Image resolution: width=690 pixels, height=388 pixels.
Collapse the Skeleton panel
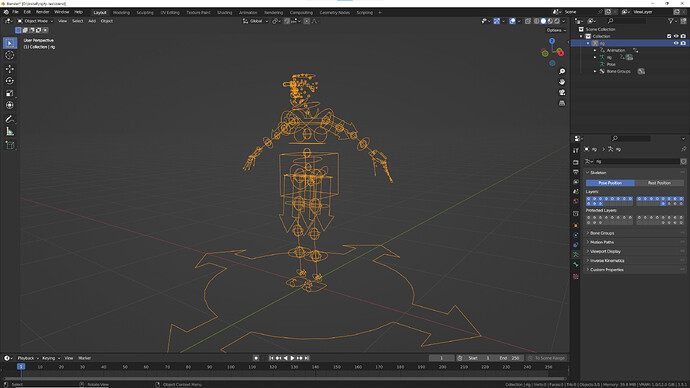coord(635,172)
